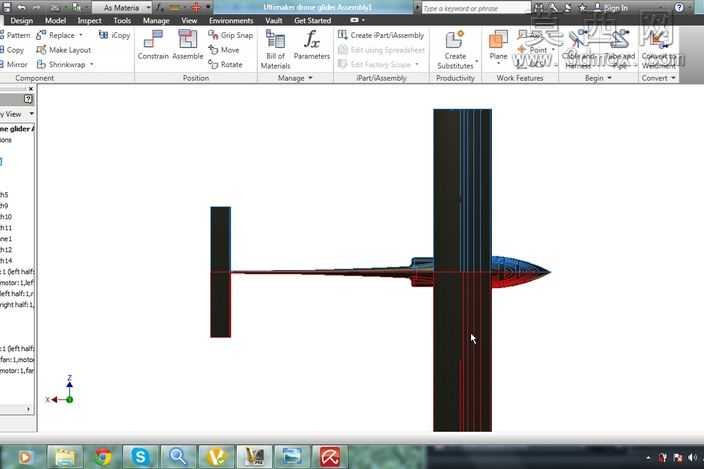This screenshot has height=469, width=704.
Task: Click Create iPart/iAssembly
Action: pos(381,35)
